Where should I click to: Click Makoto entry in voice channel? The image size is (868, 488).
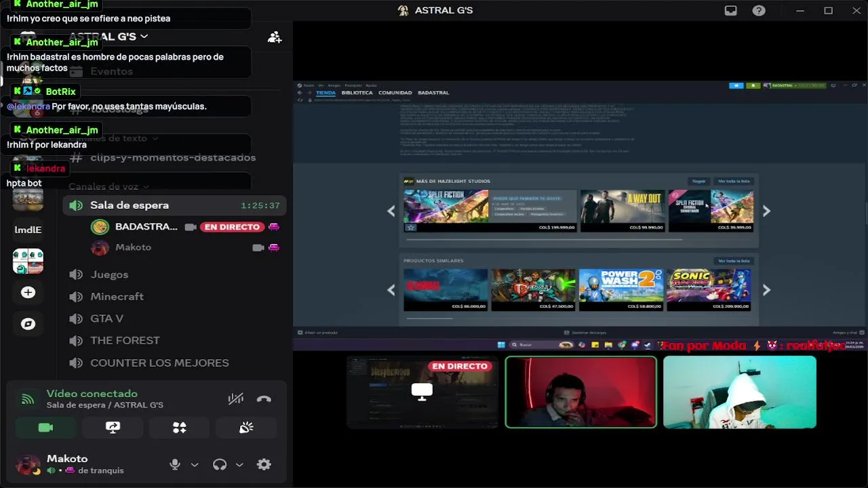coord(133,247)
